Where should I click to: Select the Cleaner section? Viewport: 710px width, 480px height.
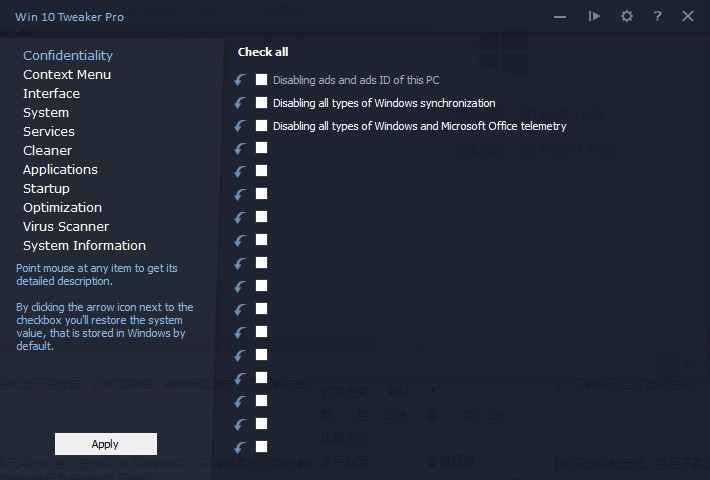coord(48,150)
